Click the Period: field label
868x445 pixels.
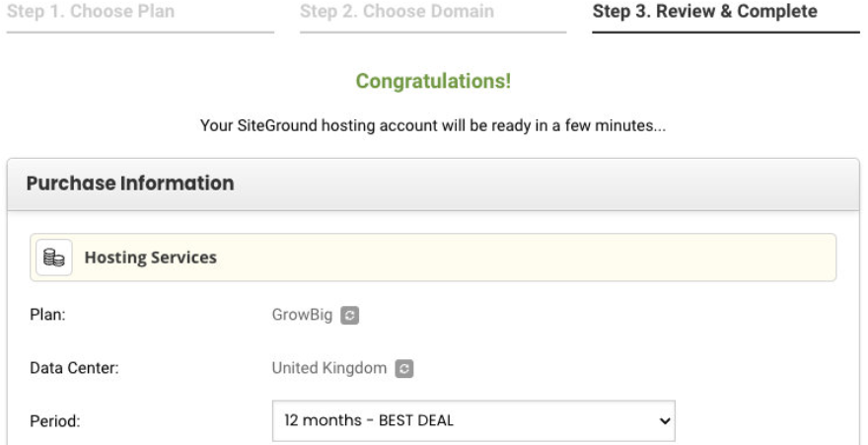(x=52, y=421)
